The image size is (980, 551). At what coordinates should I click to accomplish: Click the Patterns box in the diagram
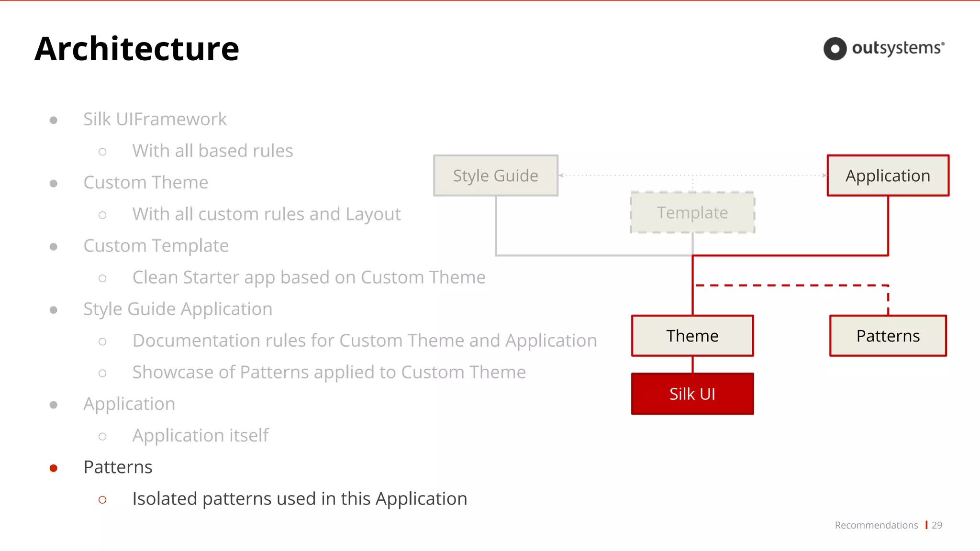coord(888,336)
